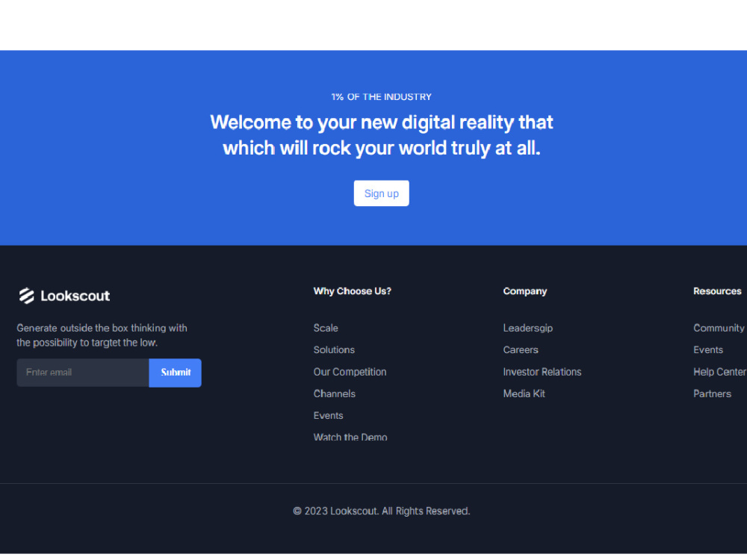Screen dimensions: 747x560
Task: Click the Partners link
Action: click(712, 393)
